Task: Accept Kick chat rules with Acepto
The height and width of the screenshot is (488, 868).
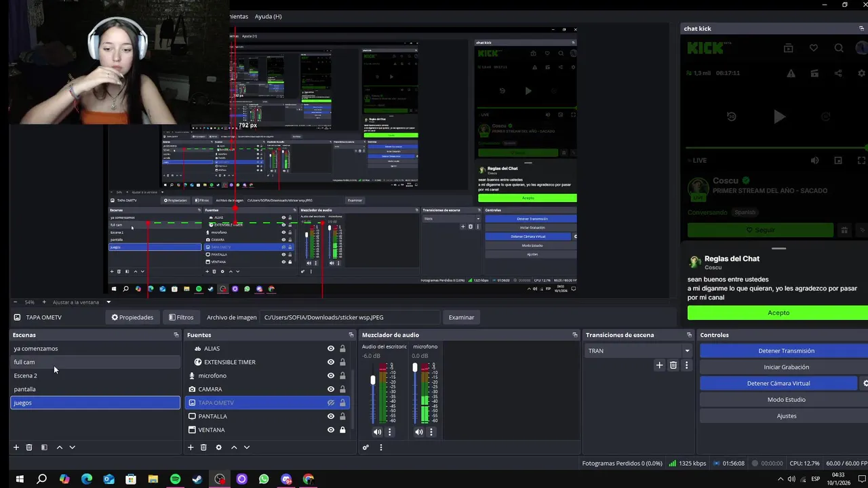Action: [x=778, y=312]
